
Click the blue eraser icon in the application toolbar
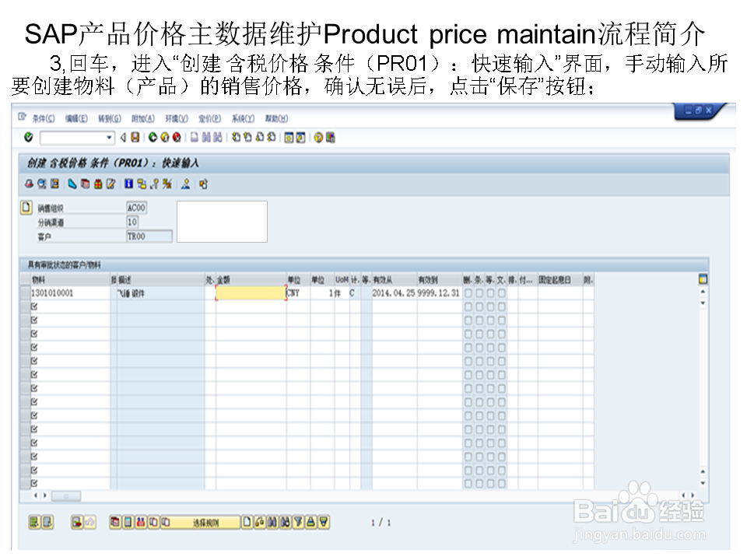tap(72, 184)
